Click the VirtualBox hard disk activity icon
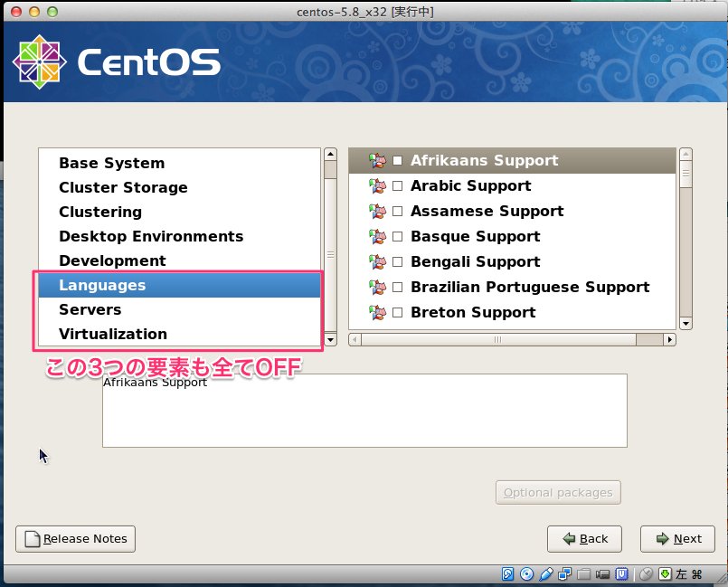 (508, 574)
